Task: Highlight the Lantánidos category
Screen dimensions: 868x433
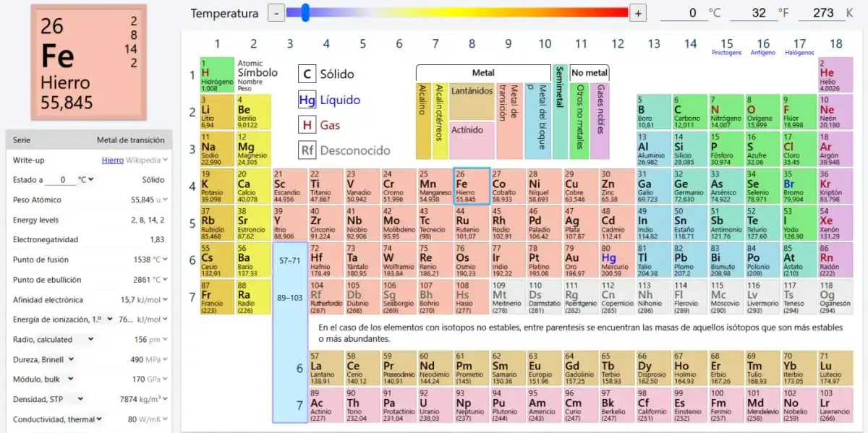Action: [472, 101]
